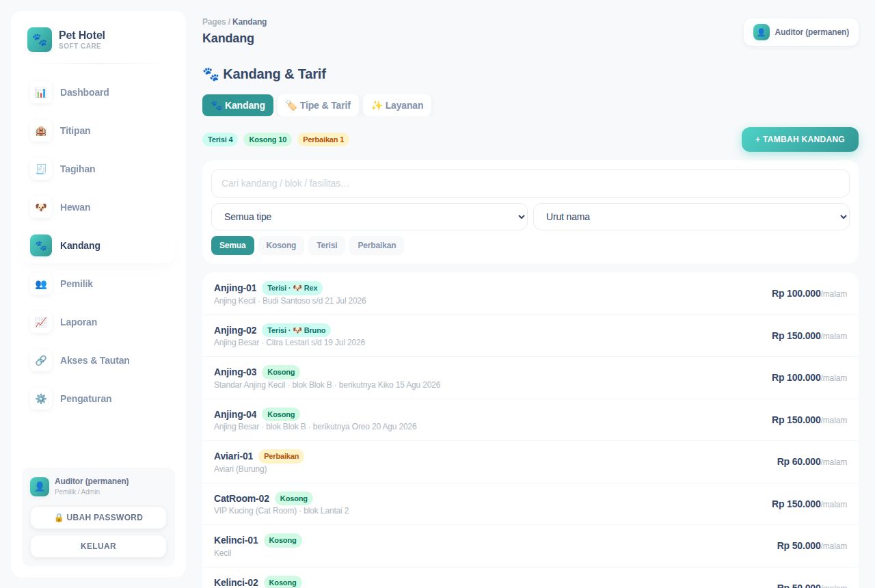Click the Pet Hotel paw logo
This screenshot has width=875, height=588.
pos(40,40)
